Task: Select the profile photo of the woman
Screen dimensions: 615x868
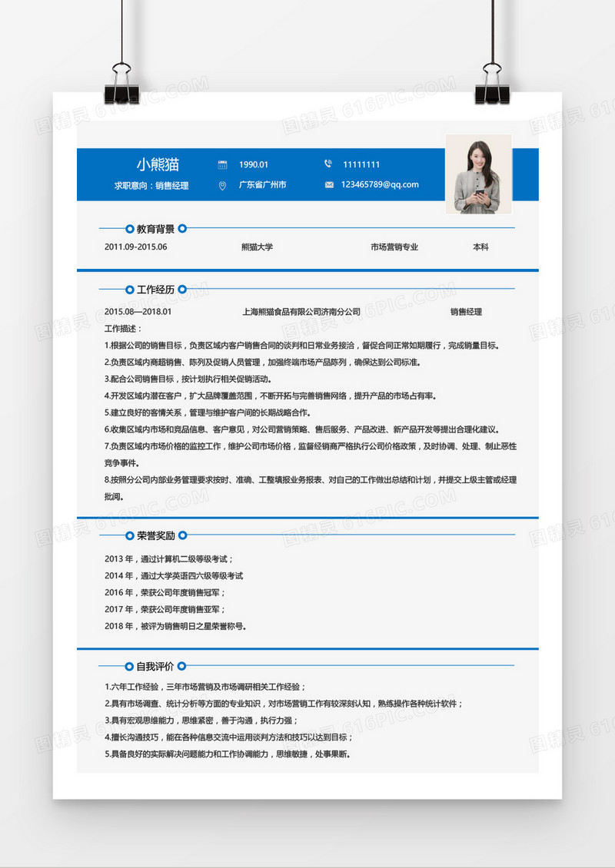Action: 479,174
